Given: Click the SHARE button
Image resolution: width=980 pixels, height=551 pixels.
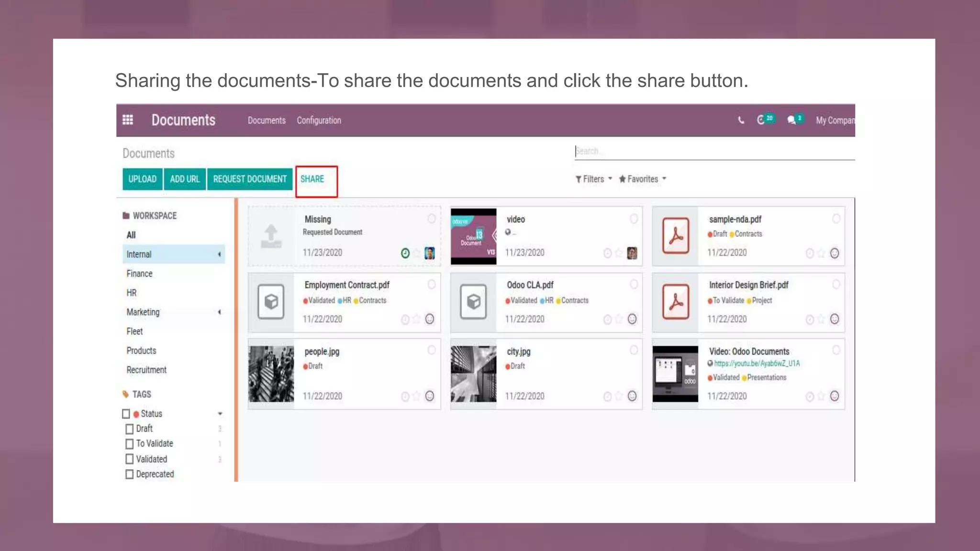Looking at the screenshot, I should (312, 179).
